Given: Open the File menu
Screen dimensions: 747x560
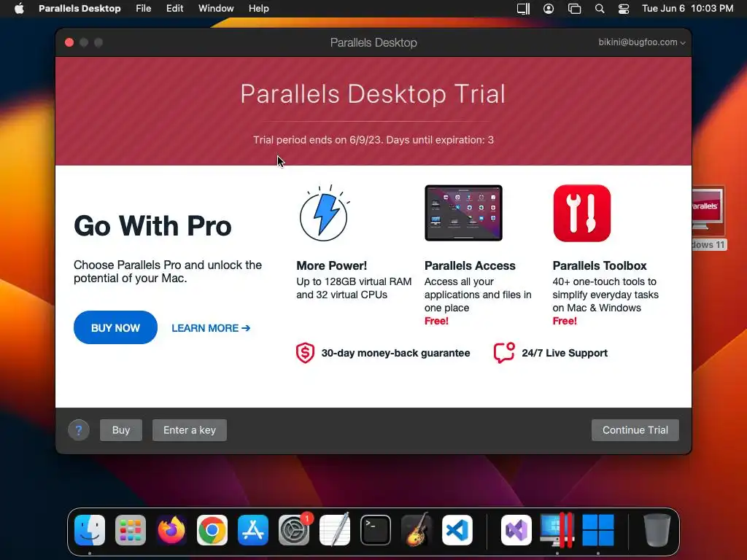Looking at the screenshot, I should [x=144, y=9].
